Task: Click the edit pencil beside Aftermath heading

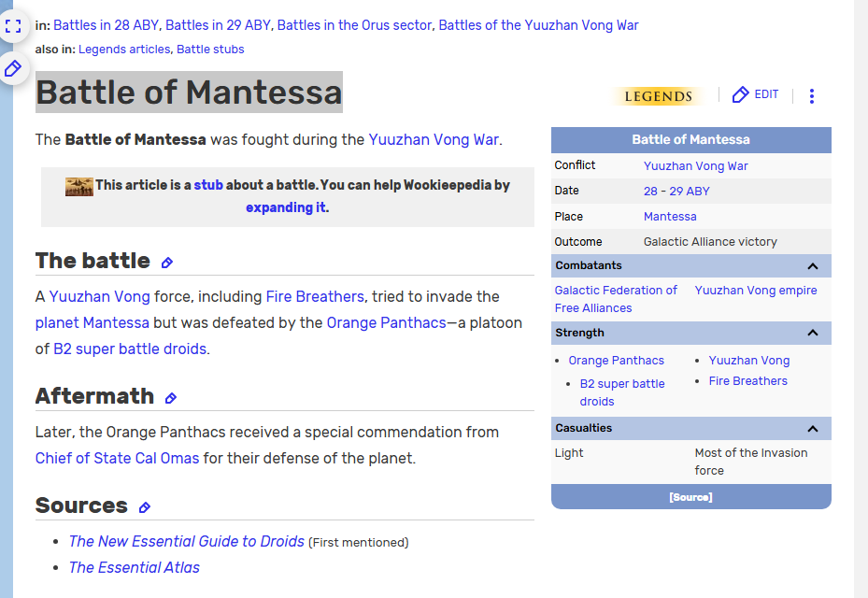Action: 171,398
